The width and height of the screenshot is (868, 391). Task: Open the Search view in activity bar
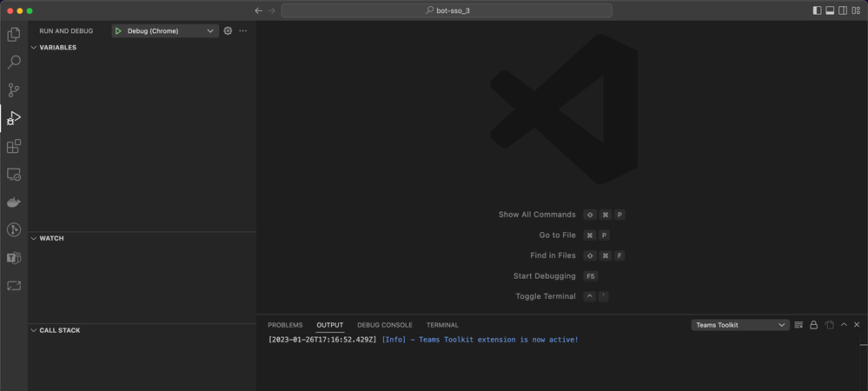pyautogui.click(x=14, y=62)
